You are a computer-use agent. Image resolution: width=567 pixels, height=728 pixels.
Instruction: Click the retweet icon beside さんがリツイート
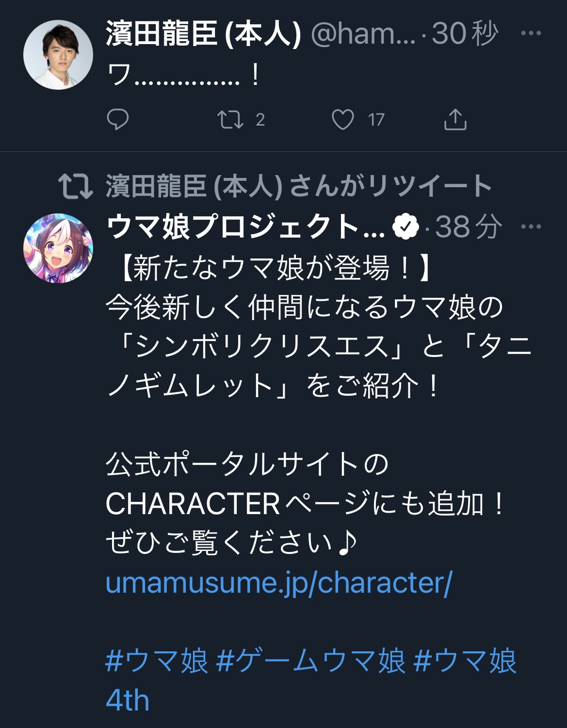[x=75, y=187]
